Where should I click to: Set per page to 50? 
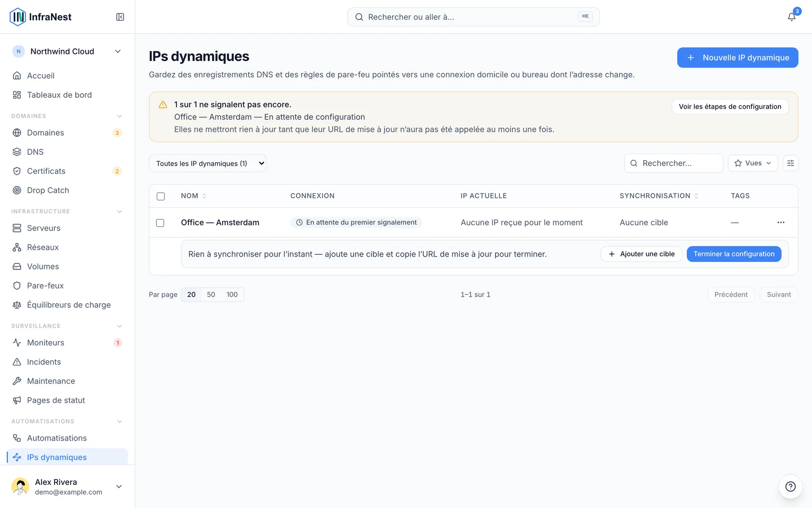(211, 294)
